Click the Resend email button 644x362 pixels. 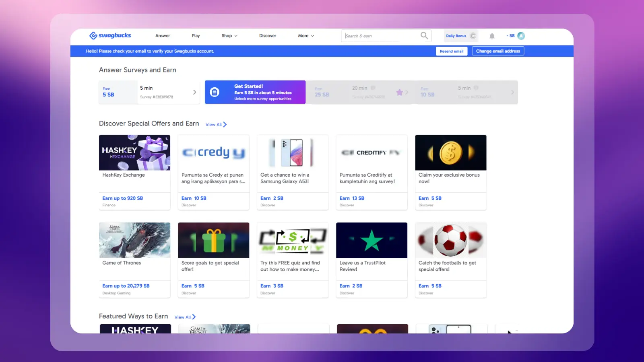point(452,51)
